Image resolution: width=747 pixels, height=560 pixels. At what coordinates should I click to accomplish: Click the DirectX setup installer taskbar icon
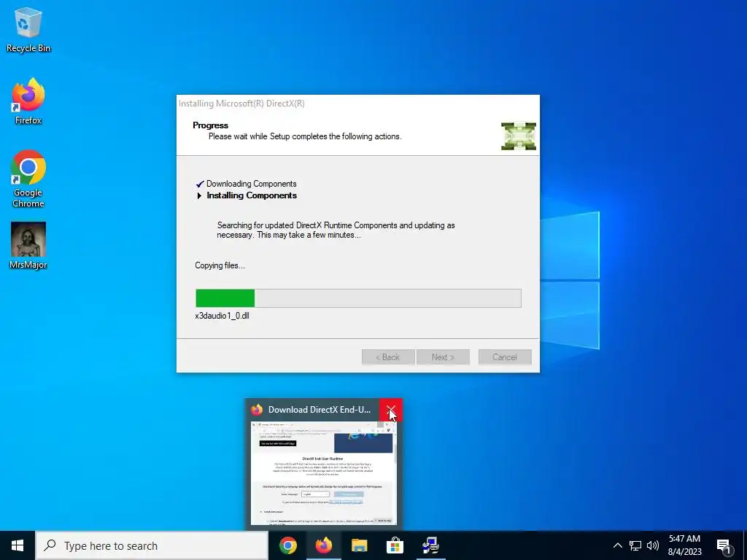click(430, 545)
